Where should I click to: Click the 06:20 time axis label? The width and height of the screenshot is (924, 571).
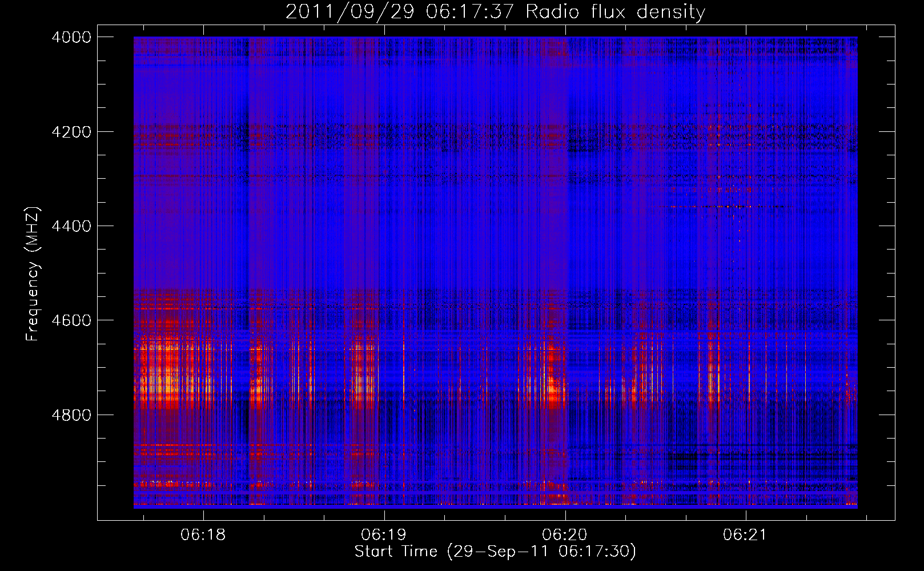(565, 535)
